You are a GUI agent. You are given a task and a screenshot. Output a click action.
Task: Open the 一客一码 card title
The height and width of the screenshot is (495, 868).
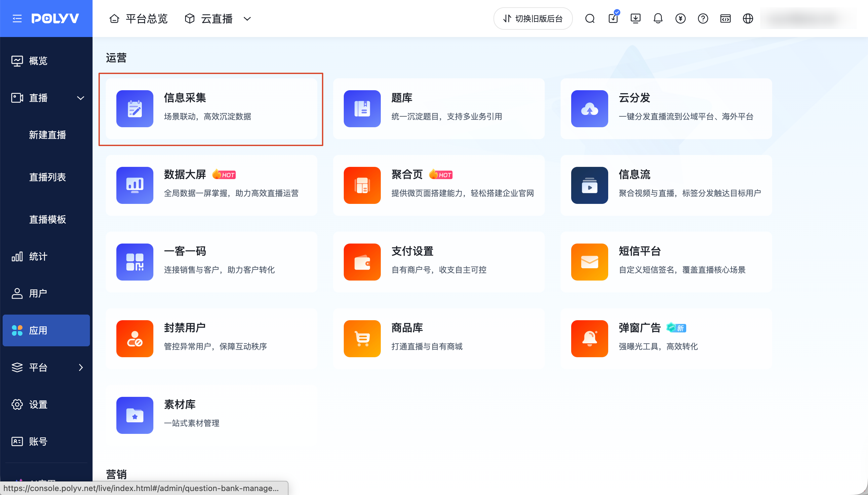pyautogui.click(x=185, y=251)
